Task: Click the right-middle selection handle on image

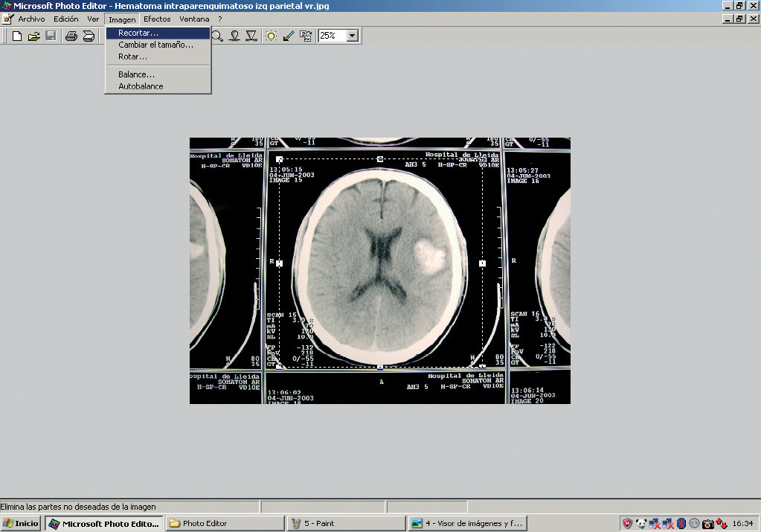Action: [x=482, y=263]
